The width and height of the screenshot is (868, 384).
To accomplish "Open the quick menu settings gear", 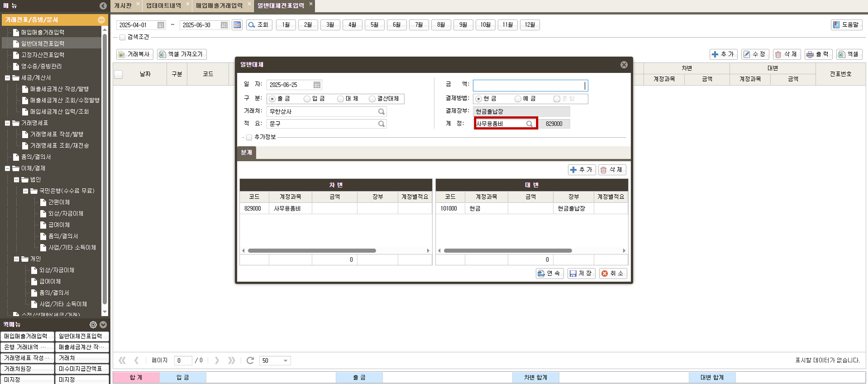I will click(x=93, y=325).
